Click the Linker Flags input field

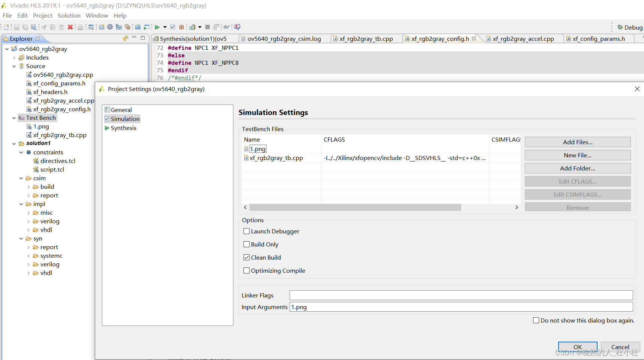tap(461, 295)
